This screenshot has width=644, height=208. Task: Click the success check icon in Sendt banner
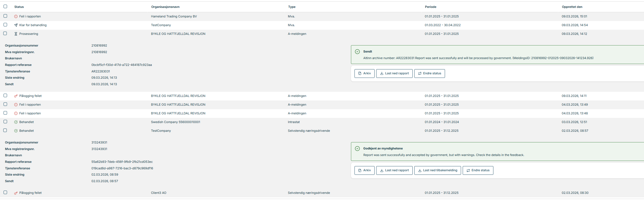pos(357,52)
